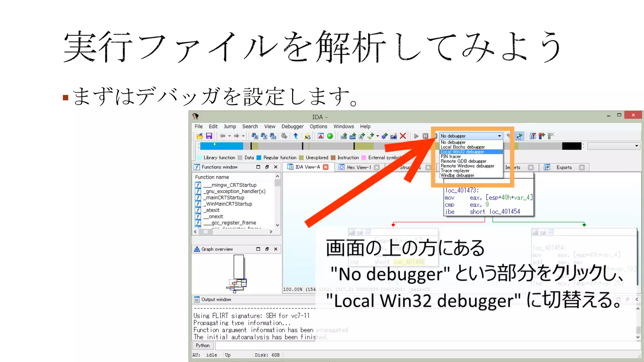The height and width of the screenshot is (362, 644).
Task: Select Remote Windows debugger entry
Action: coord(471,166)
